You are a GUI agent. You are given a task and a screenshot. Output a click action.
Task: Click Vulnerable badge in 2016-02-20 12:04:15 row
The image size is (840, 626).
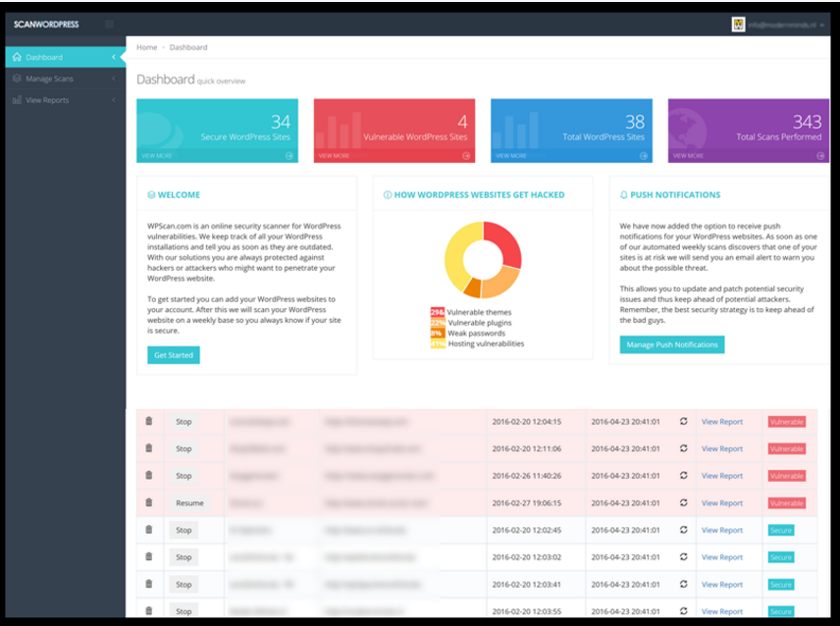tap(786, 422)
